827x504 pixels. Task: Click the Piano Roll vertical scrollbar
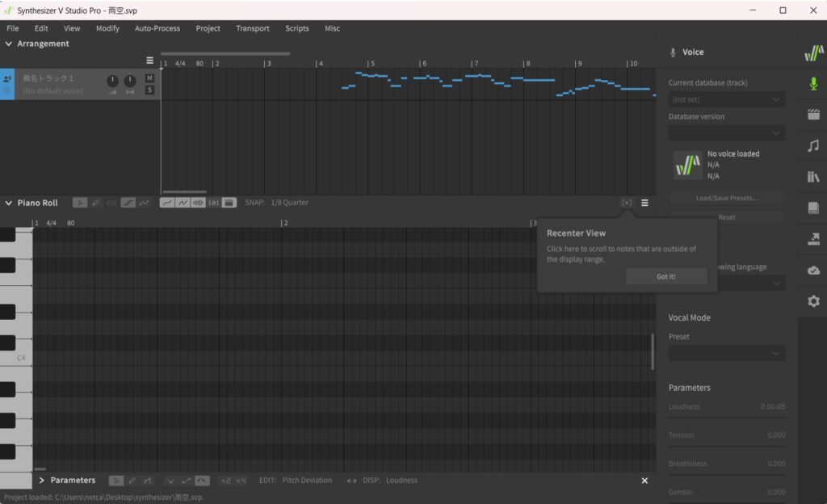[x=653, y=351]
